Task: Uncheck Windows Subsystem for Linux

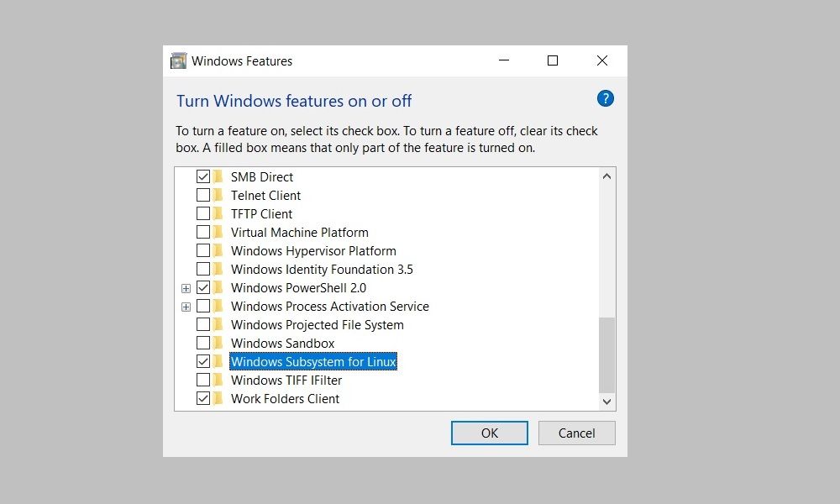Action: click(203, 361)
